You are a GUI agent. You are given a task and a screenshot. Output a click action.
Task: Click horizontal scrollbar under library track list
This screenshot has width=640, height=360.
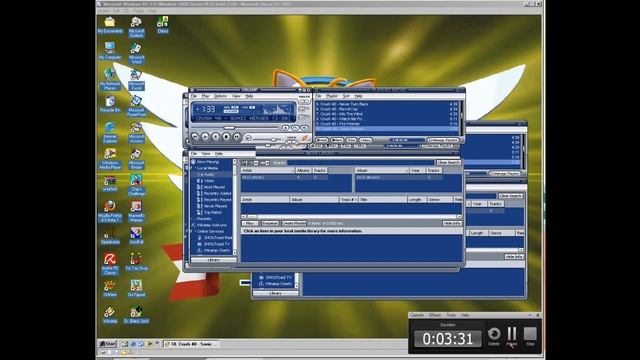pyautogui.click(x=351, y=216)
